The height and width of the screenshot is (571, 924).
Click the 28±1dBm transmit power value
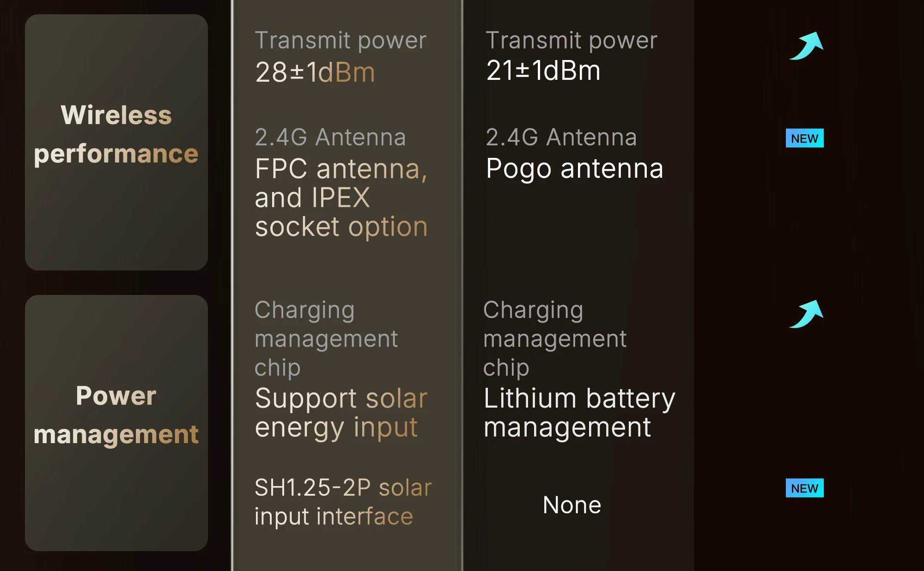click(315, 72)
